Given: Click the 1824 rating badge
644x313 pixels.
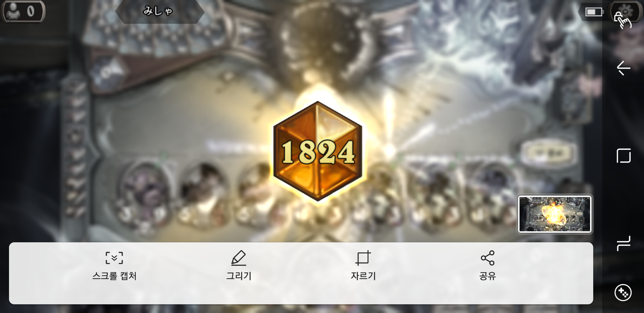Looking at the screenshot, I should coord(318,151).
